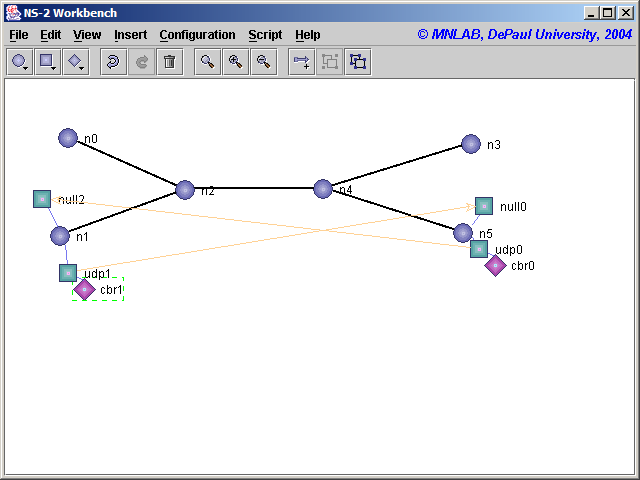The height and width of the screenshot is (480, 640).
Task: Select node n2 circle on canvas
Action: (x=185, y=190)
